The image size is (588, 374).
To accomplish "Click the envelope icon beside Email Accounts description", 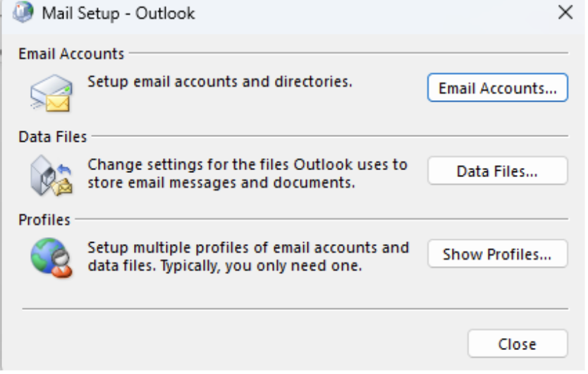I will [x=51, y=93].
